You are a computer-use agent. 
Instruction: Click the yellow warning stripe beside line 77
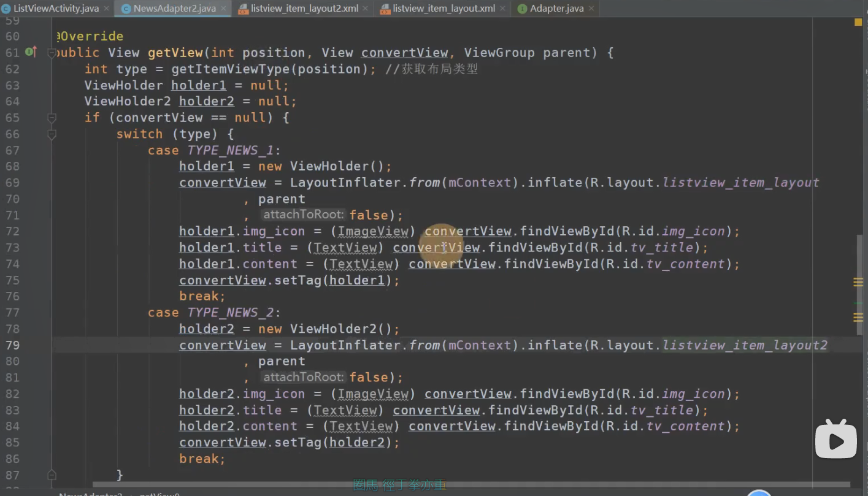[858, 317]
